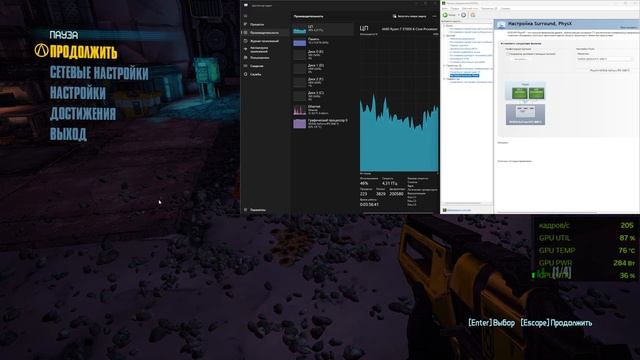The width and height of the screenshot is (640, 360).
Task: Select Диск 0 (E:) performance entry
Action: point(323,55)
